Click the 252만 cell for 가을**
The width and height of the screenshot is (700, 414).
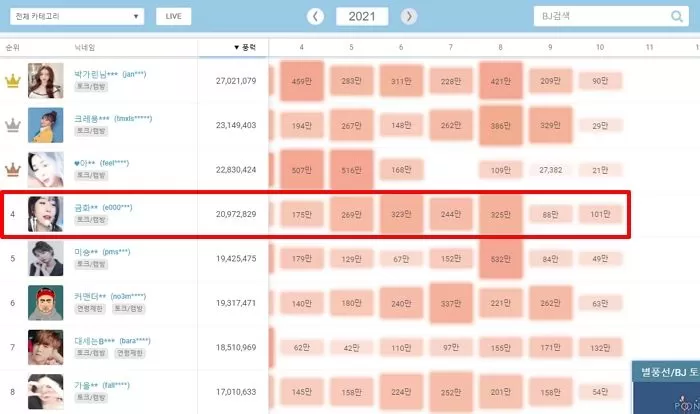[x=451, y=392]
